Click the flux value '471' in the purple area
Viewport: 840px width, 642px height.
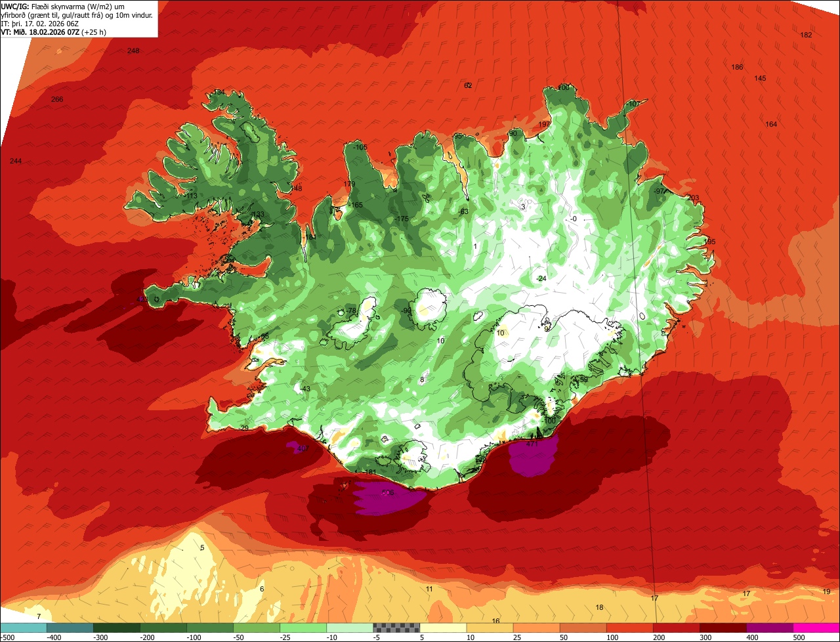click(532, 444)
